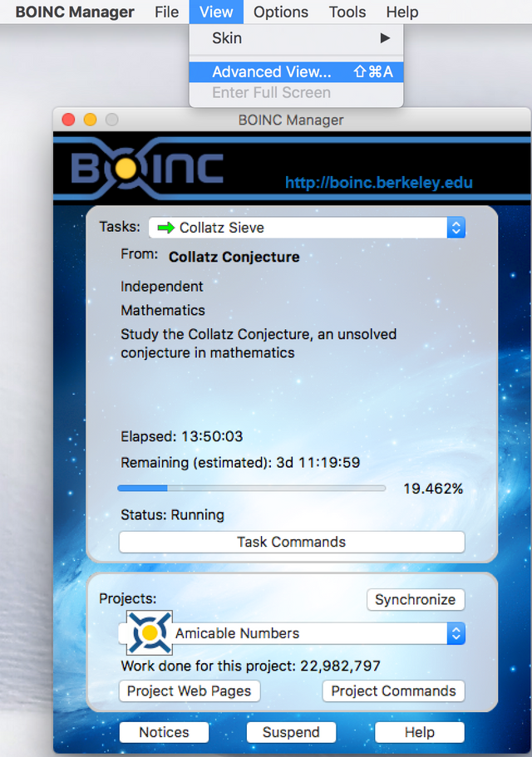
Task: Open the BOINC Manager application menu
Action: coord(74,12)
